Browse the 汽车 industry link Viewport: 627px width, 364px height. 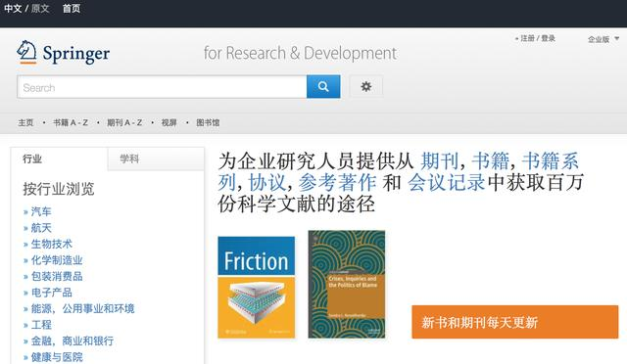click(41, 211)
